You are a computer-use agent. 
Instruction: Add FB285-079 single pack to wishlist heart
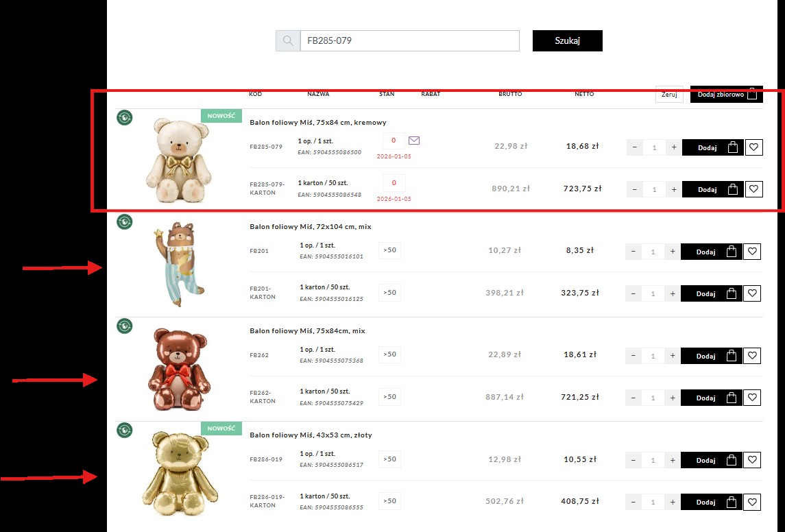coord(753,147)
